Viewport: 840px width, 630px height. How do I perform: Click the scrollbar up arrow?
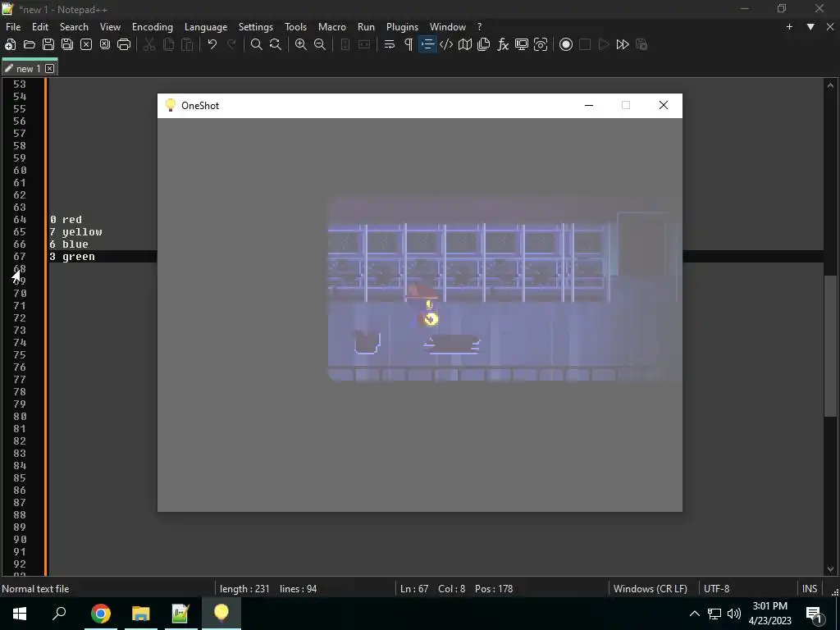tap(830, 85)
